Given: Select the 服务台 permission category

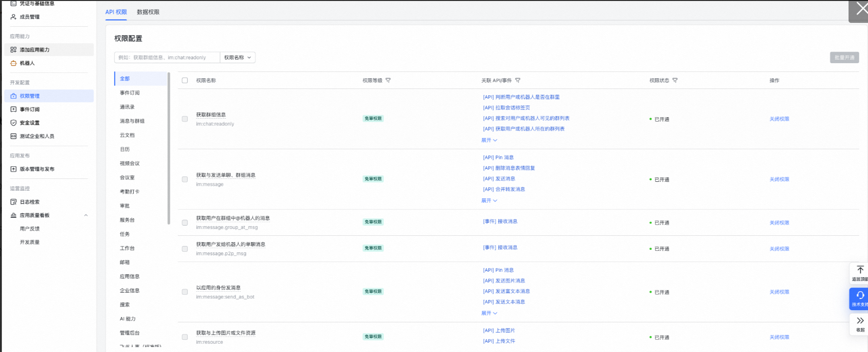Looking at the screenshot, I should pyautogui.click(x=127, y=220).
